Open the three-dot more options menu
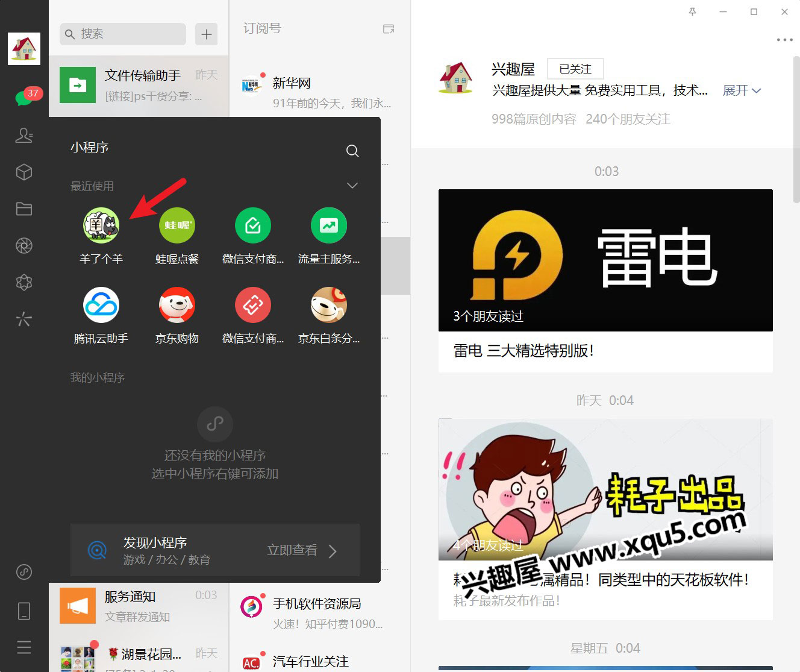800x672 pixels. 784,40
